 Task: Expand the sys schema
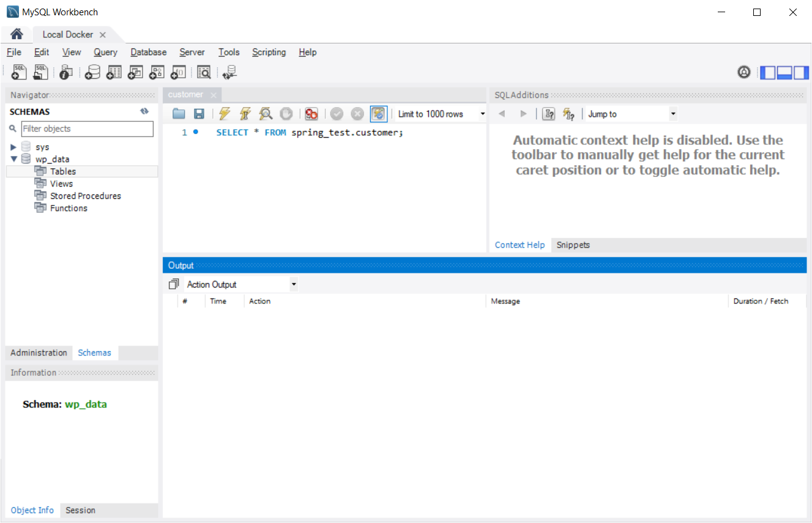[x=13, y=147]
